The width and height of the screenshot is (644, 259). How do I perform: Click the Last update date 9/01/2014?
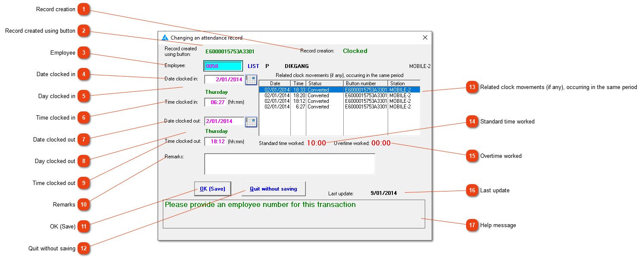(x=384, y=193)
